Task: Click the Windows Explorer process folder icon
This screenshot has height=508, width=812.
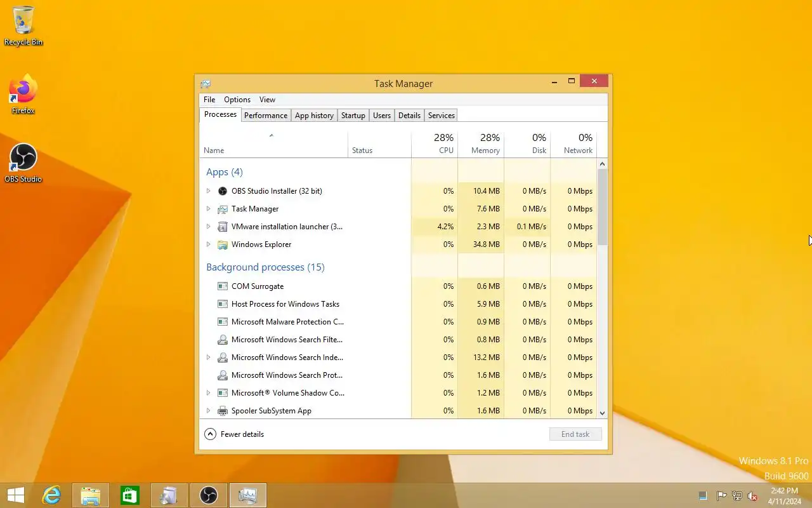Action: 222,244
